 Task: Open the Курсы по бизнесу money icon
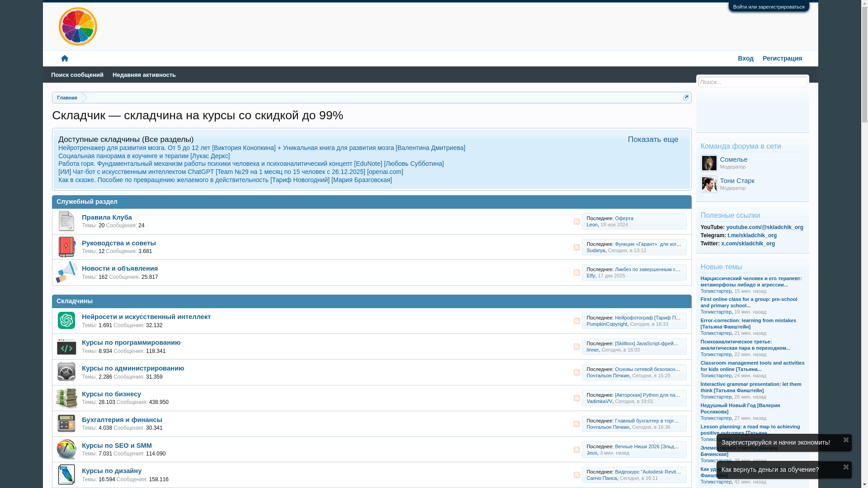(66, 398)
